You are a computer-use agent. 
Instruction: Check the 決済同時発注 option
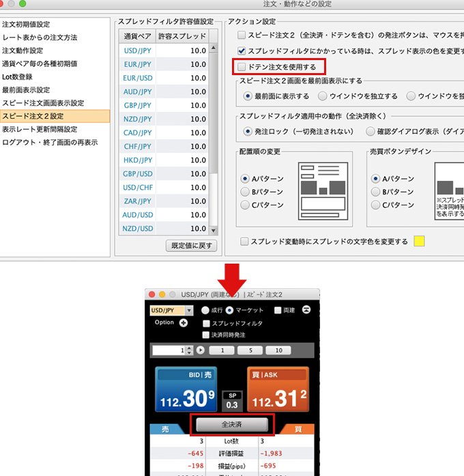207,335
